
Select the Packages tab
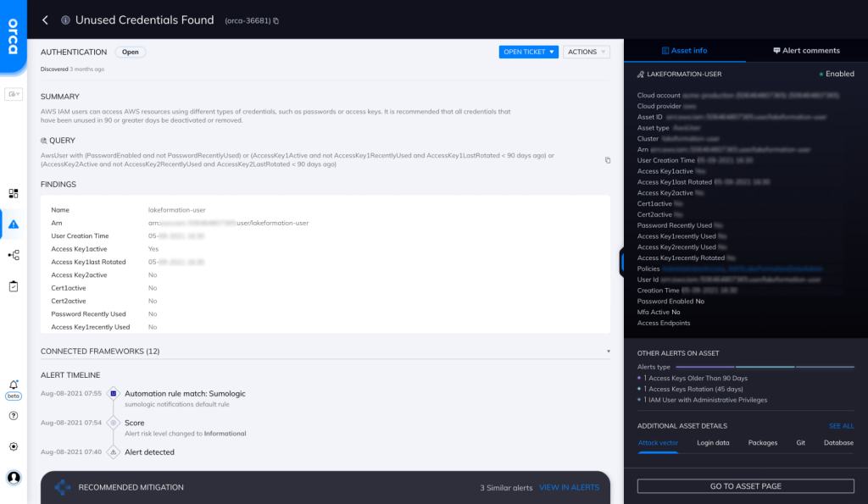(762, 443)
